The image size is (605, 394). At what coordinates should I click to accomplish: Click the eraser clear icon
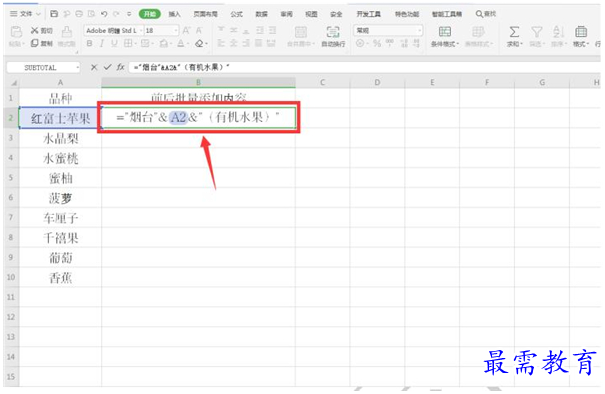point(199,43)
